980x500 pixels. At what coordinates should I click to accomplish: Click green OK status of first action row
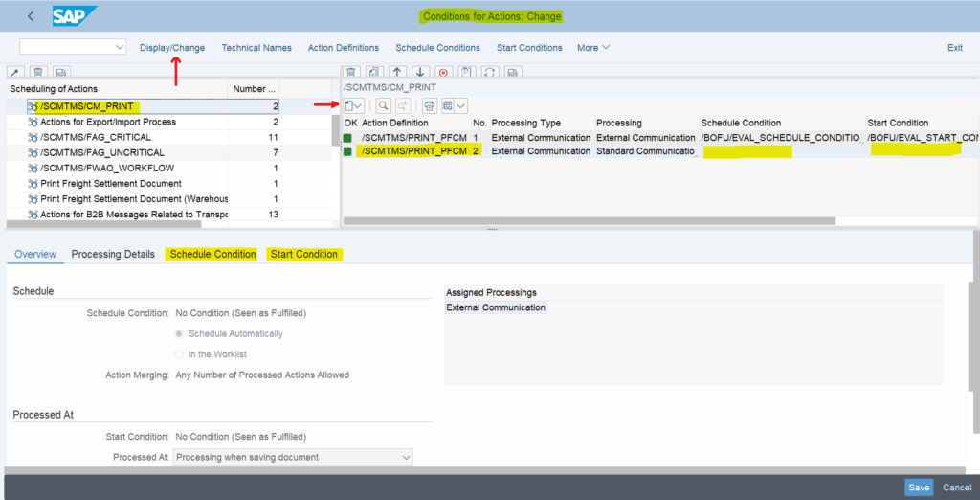[x=349, y=138]
